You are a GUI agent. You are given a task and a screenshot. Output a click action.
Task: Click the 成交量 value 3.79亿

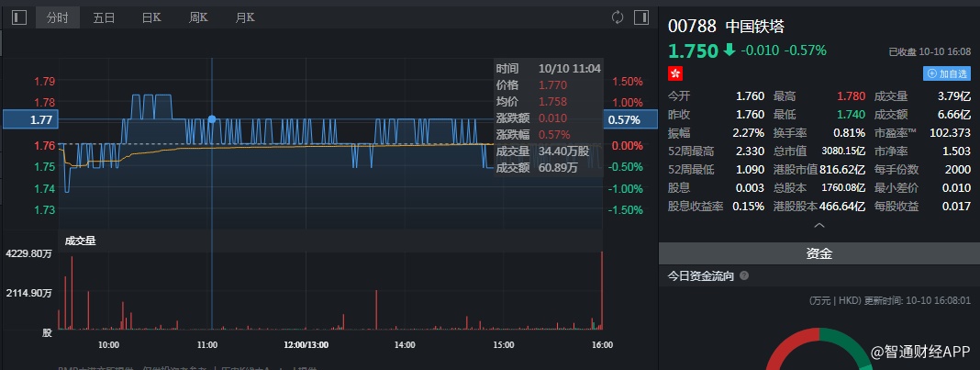954,96
